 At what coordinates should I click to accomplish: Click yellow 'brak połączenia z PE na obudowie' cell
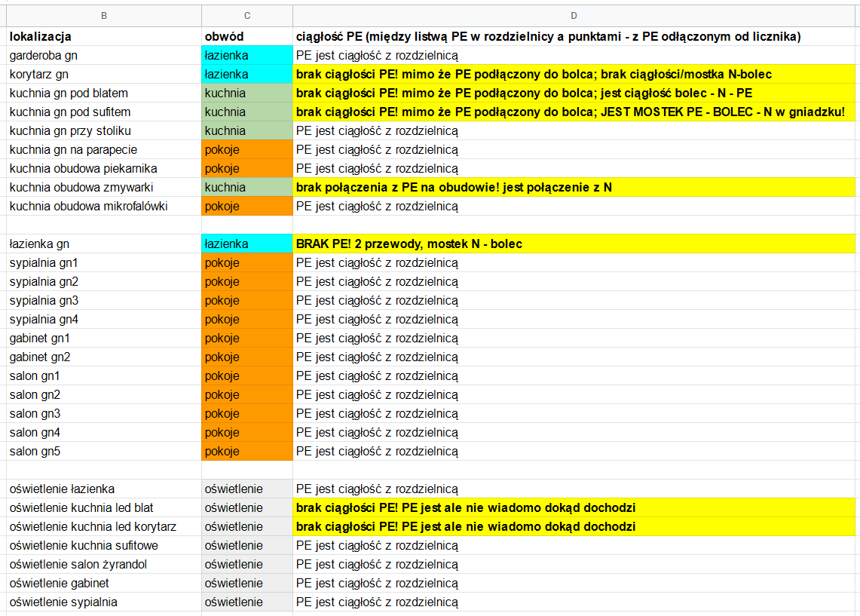(574, 187)
